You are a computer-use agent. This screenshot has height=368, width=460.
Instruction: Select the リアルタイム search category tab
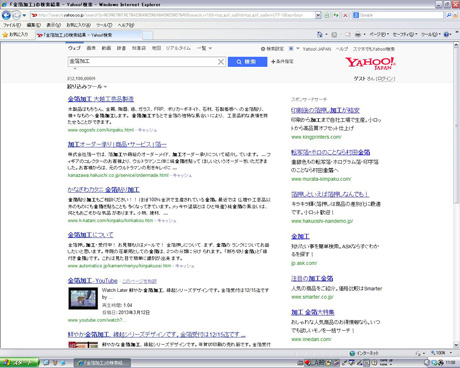point(178,48)
